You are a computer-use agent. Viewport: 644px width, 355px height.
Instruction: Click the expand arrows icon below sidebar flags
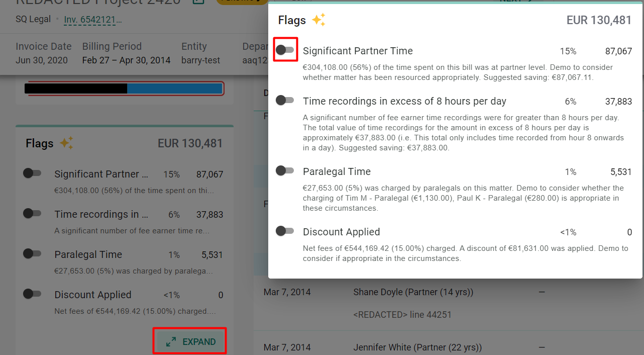(171, 342)
